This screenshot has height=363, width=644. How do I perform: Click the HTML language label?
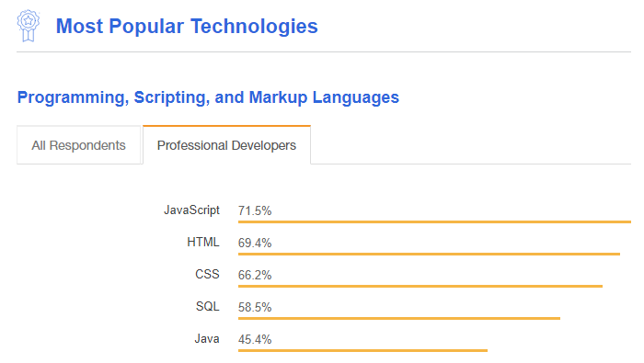[203, 242]
